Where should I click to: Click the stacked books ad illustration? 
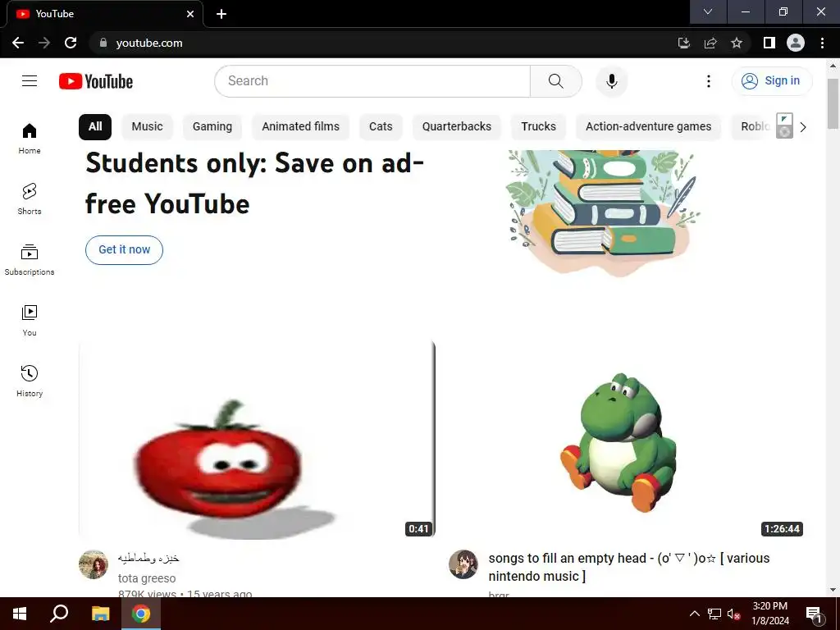point(605,213)
